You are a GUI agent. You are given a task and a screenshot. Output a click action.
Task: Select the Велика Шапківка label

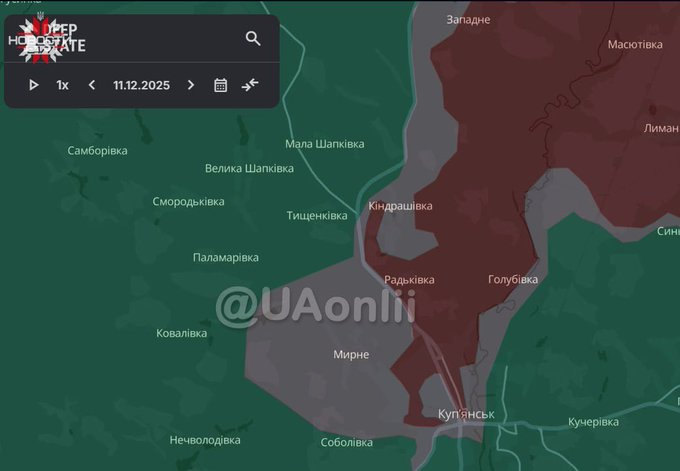click(x=249, y=168)
